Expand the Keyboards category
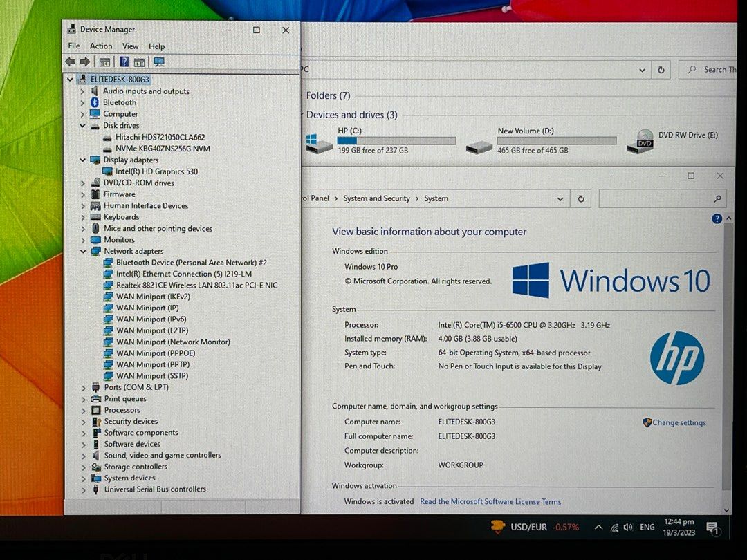The image size is (747, 560). click(83, 216)
